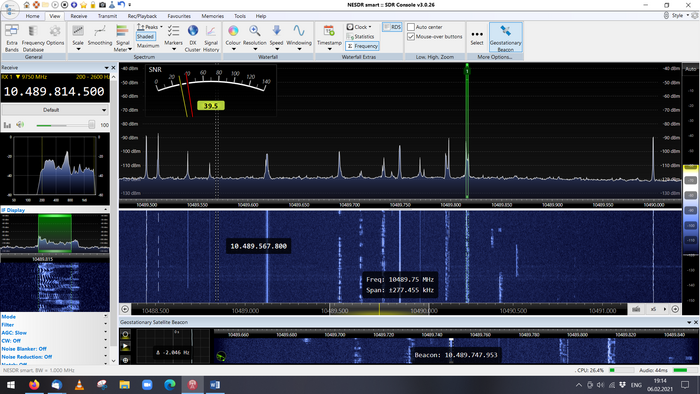Viewport: 700px width, 394px height.
Task: Enable the Auto center checkbox
Action: [411, 27]
